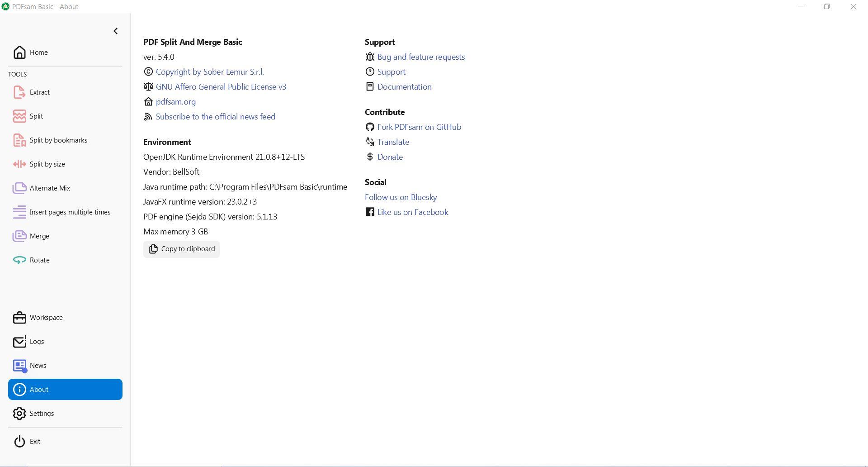
Task: Follow the Fork PDFsam on GitHub link
Action: coord(419,127)
